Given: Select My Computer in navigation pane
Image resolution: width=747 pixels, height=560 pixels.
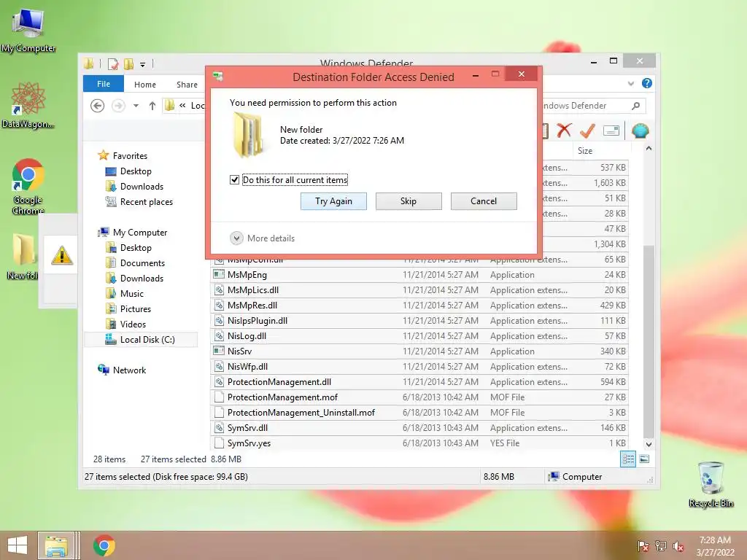Looking at the screenshot, I should tap(139, 233).
